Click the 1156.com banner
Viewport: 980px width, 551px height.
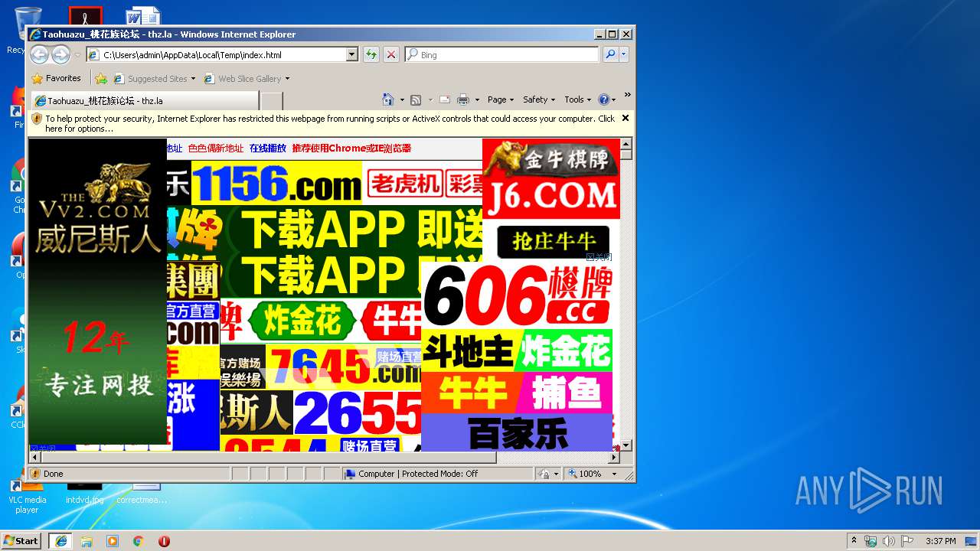pos(276,183)
